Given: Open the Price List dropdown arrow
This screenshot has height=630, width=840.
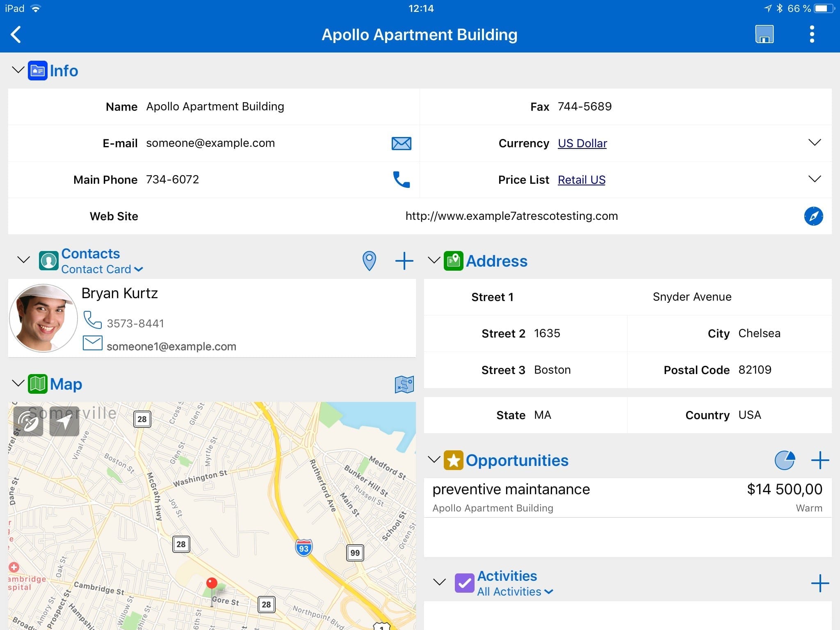Looking at the screenshot, I should pyautogui.click(x=814, y=179).
